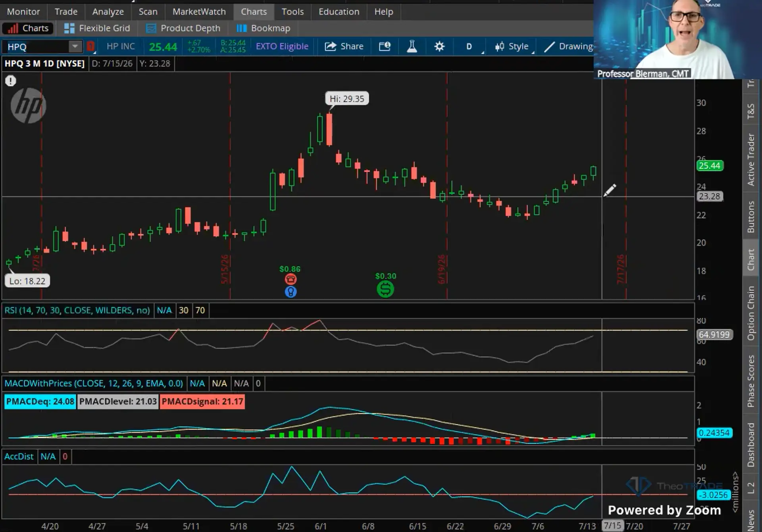Click the AccDist study label

pos(19,457)
